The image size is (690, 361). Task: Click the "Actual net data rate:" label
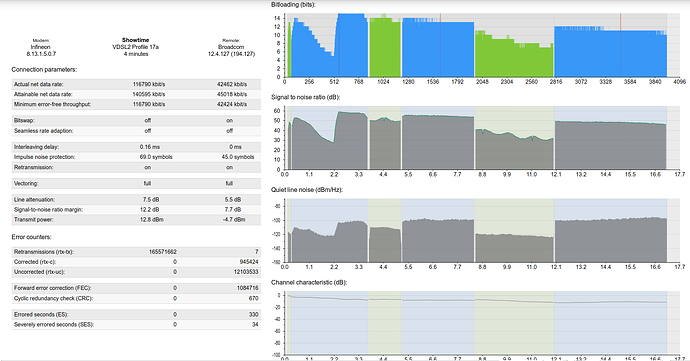[39, 84]
